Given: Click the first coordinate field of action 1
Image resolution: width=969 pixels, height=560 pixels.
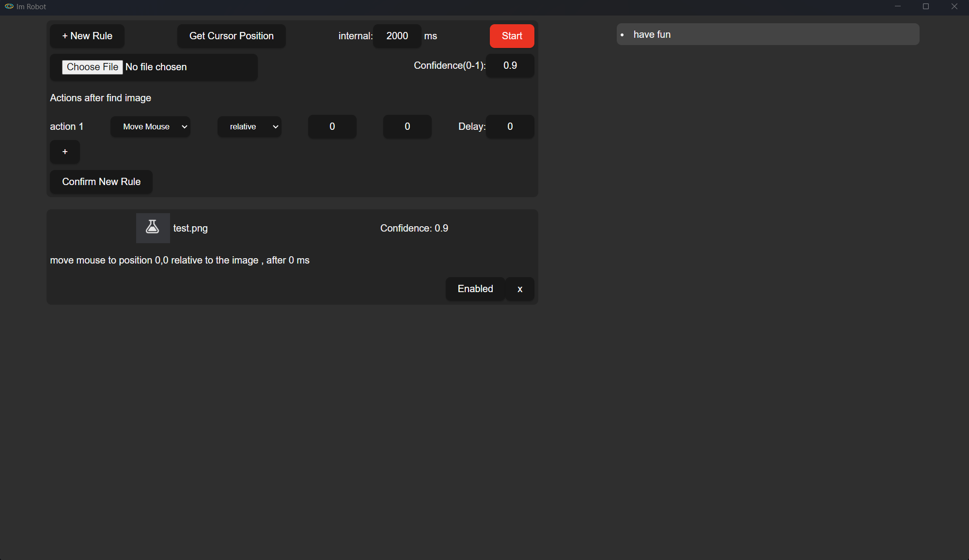Looking at the screenshot, I should tap(332, 126).
